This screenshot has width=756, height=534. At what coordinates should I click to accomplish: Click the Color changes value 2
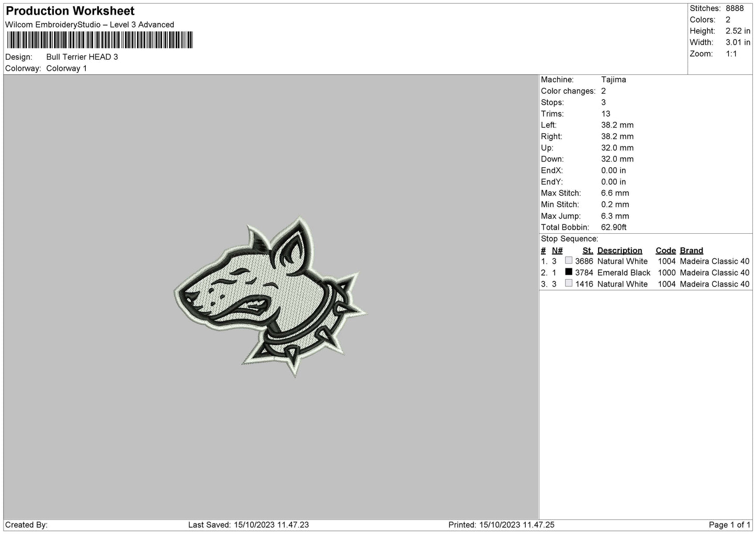[x=603, y=92]
